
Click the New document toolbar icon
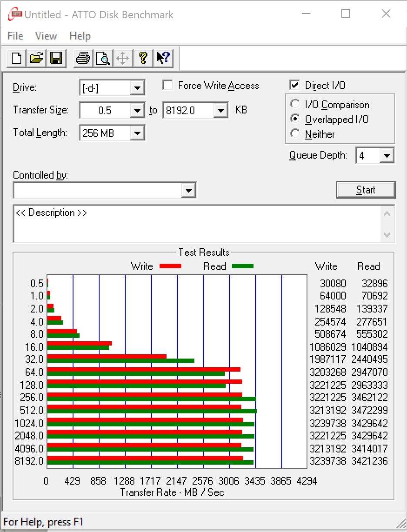(x=17, y=58)
